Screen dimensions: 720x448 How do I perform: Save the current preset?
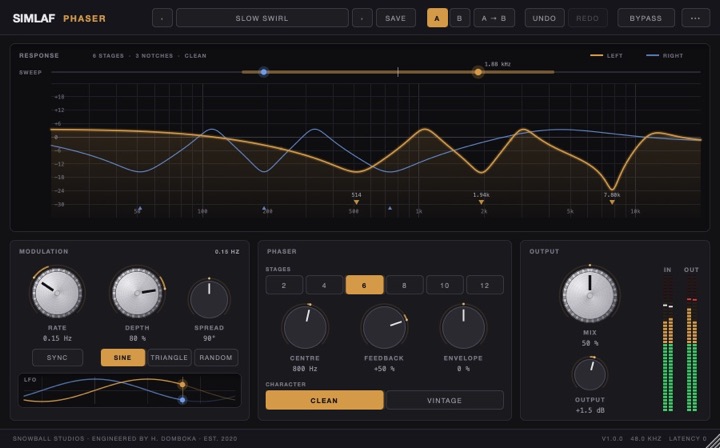(x=396, y=18)
